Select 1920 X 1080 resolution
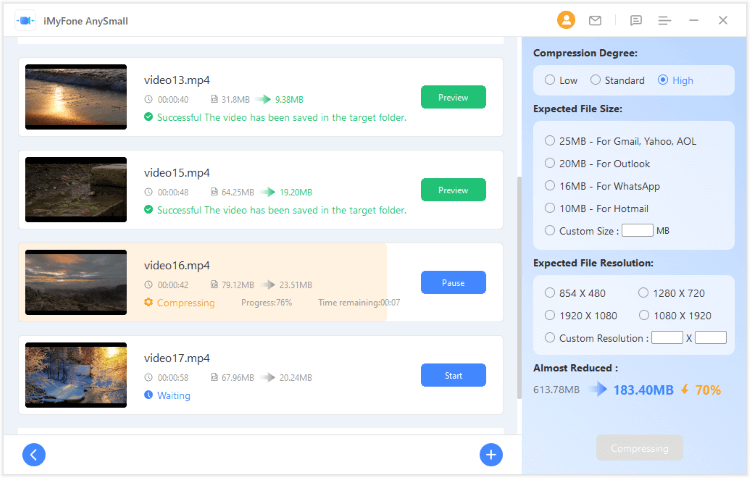The image size is (750, 478). [x=550, y=315]
